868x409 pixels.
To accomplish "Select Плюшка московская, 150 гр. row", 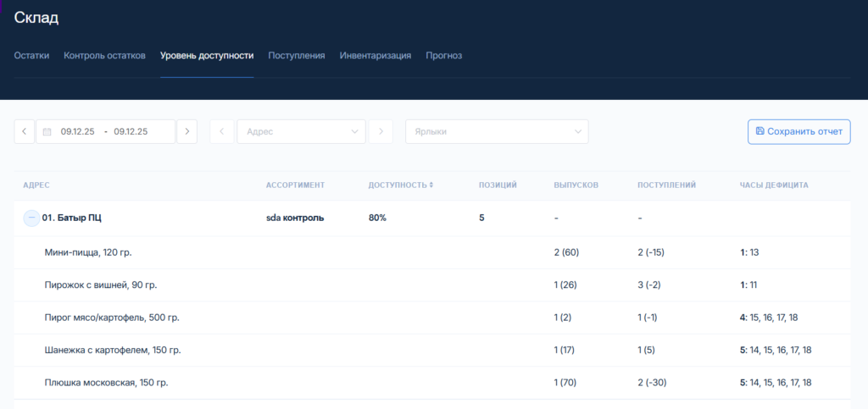I will point(106,383).
